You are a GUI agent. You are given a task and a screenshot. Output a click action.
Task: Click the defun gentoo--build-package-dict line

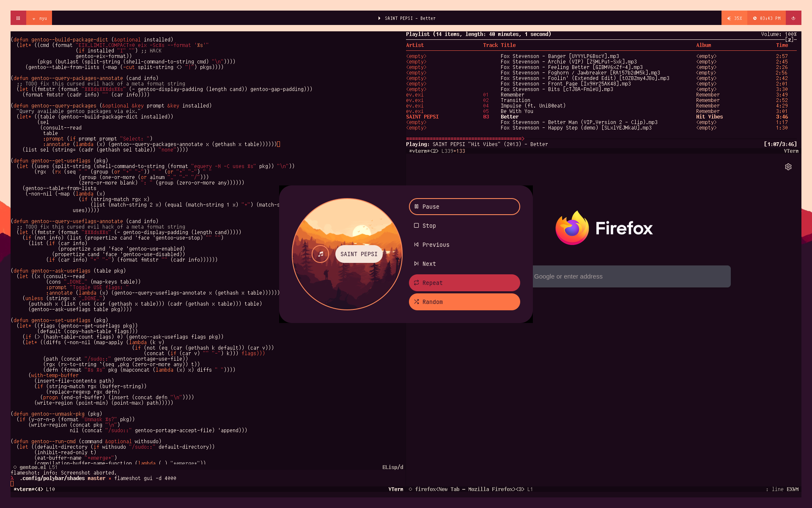92,40
